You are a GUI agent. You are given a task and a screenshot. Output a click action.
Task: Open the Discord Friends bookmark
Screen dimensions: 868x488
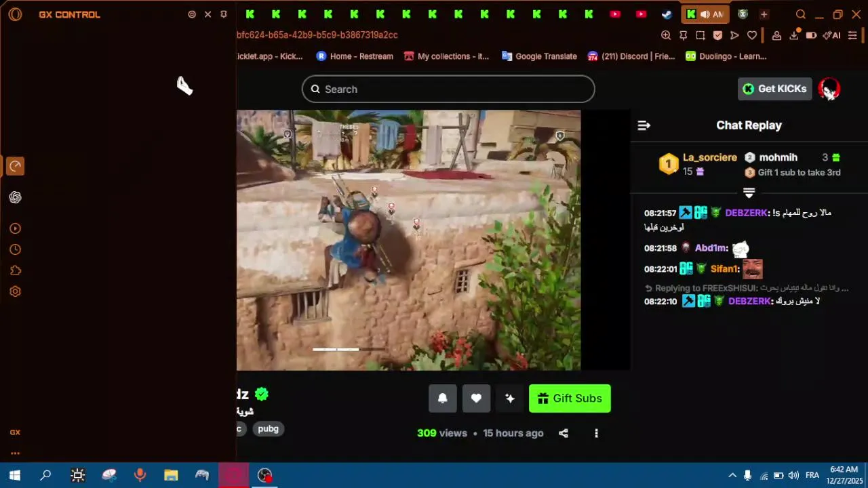[x=631, y=56]
